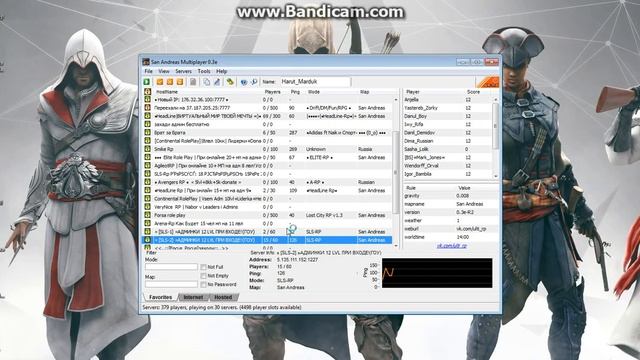The image size is (640, 360).
Task: Select player Dima_Russian in player list
Action: pos(448,141)
